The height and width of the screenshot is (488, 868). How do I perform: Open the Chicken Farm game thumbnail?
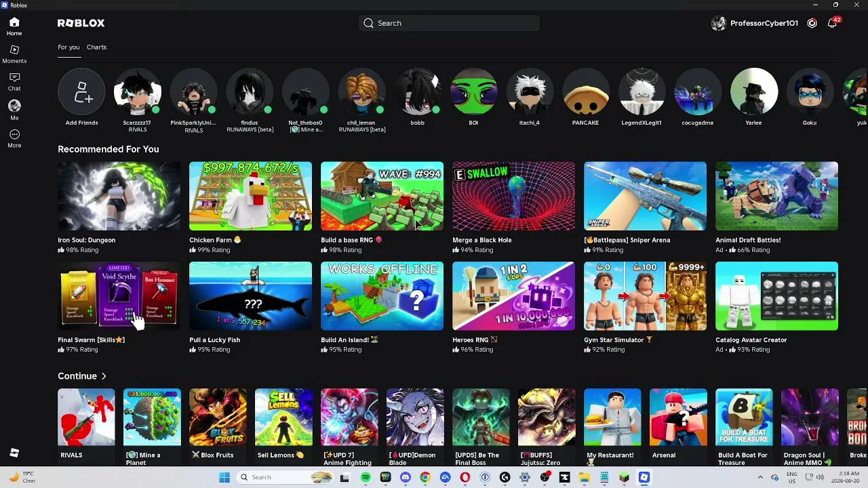250,196
